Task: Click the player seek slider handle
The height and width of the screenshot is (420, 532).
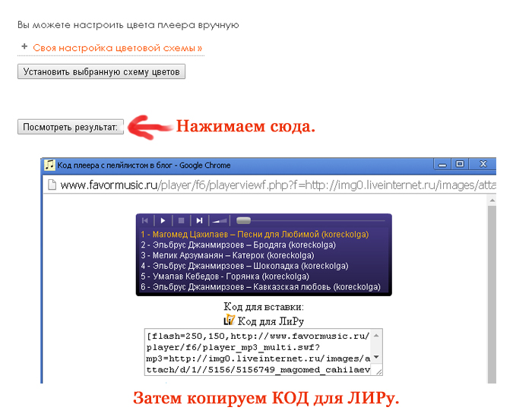Action: (243, 221)
